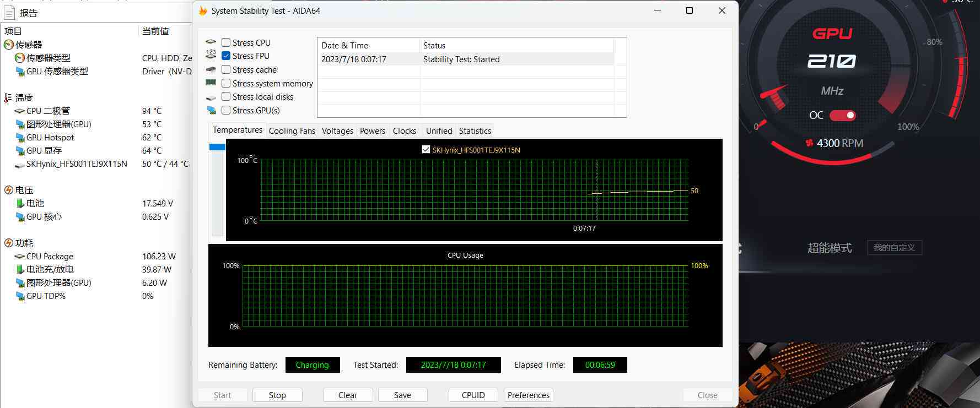Screen dimensions: 980x408
Task: Click the Charging battery status field
Action: click(312, 365)
